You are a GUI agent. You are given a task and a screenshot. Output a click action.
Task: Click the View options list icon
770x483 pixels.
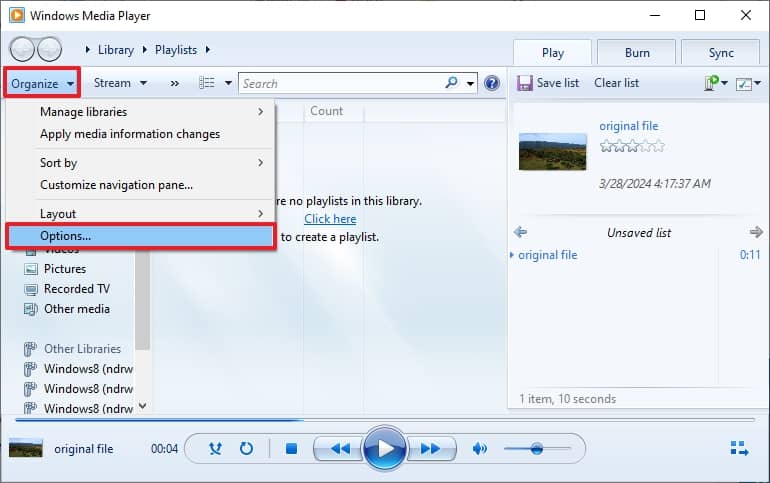(207, 82)
